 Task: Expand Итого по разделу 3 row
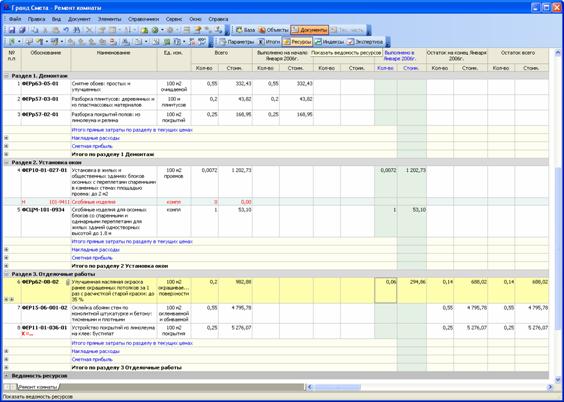point(6,367)
